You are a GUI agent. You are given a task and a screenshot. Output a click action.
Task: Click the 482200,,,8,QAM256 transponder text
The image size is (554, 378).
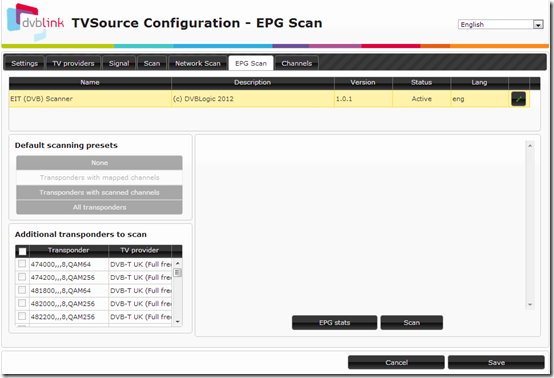click(x=63, y=317)
